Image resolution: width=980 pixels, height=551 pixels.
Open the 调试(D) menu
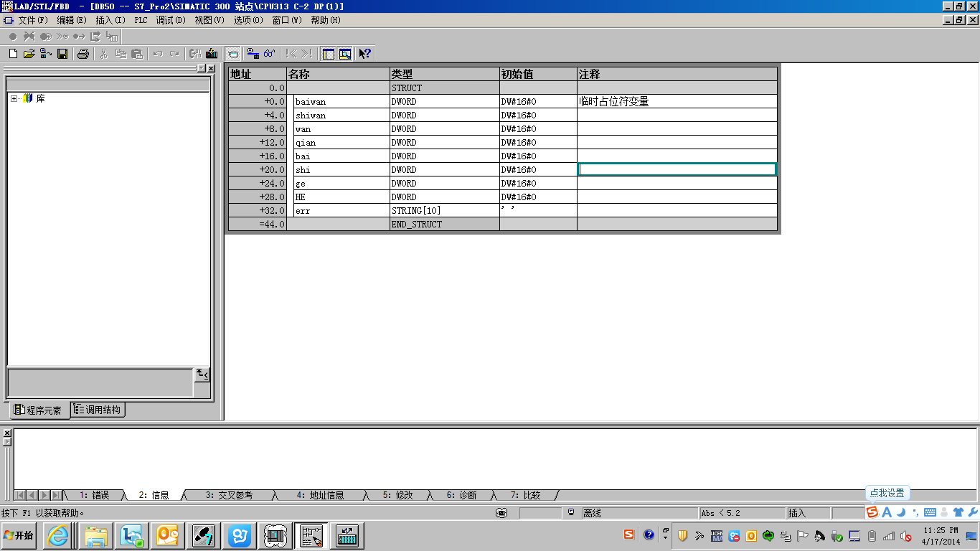click(x=171, y=20)
